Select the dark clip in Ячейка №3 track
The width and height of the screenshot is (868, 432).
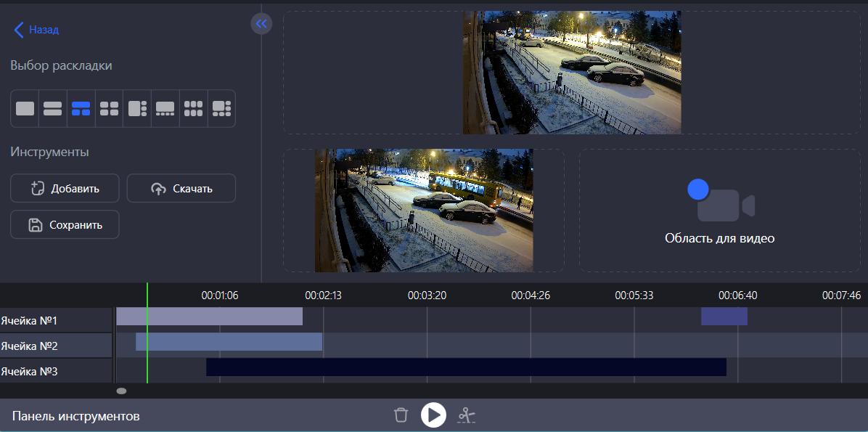point(466,367)
